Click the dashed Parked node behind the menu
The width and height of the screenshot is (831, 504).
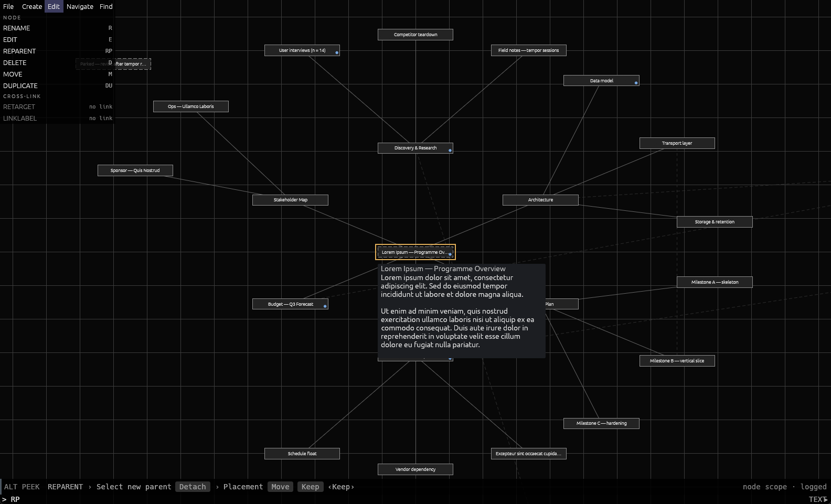133,64
